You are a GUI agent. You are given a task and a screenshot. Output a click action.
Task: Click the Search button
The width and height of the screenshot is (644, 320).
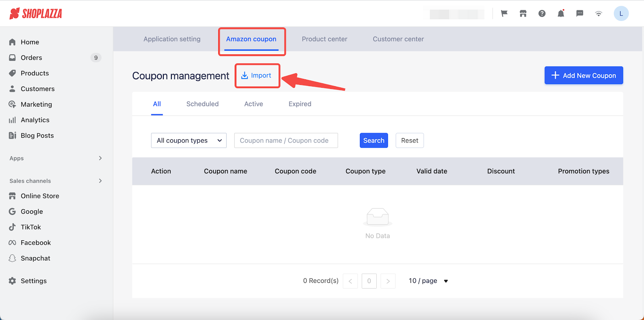coord(374,140)
